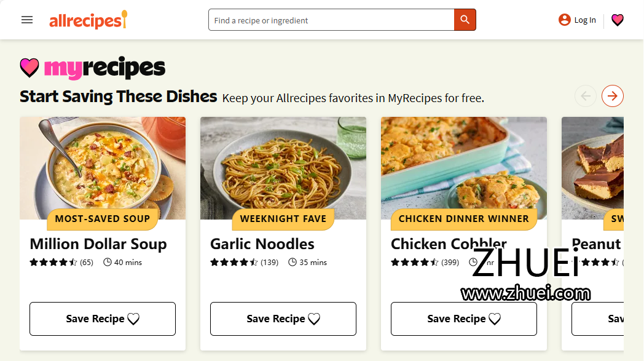Click the red search magnifier icon
Screen dimensions: 644x361
465,19
